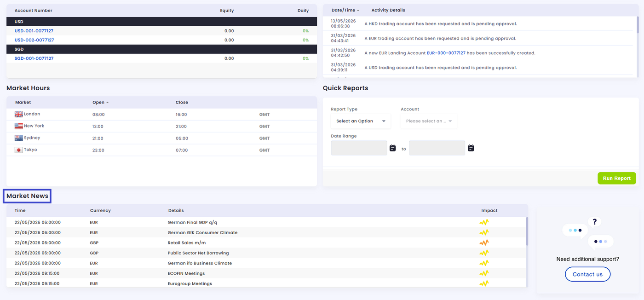
Task: Select the SGD currency group row
Action: click(162, 49)
